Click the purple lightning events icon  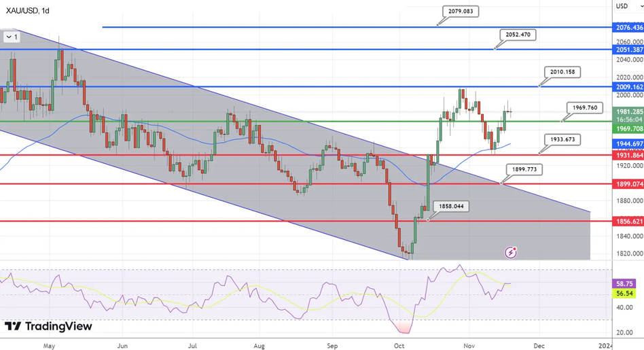[x=512, y=253]
